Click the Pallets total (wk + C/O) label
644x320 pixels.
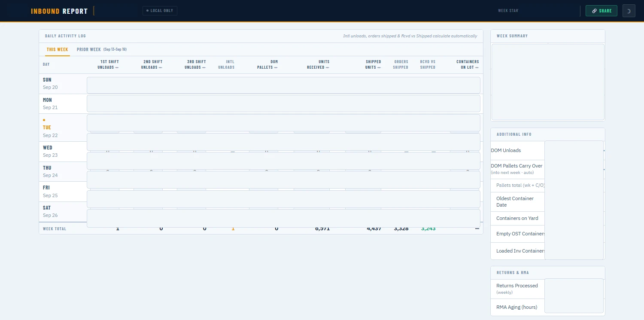click(520, 185)
